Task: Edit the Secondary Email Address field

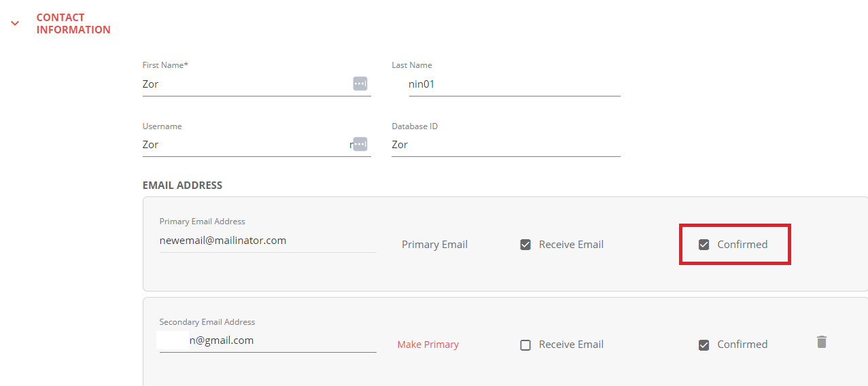Action: 268,340
